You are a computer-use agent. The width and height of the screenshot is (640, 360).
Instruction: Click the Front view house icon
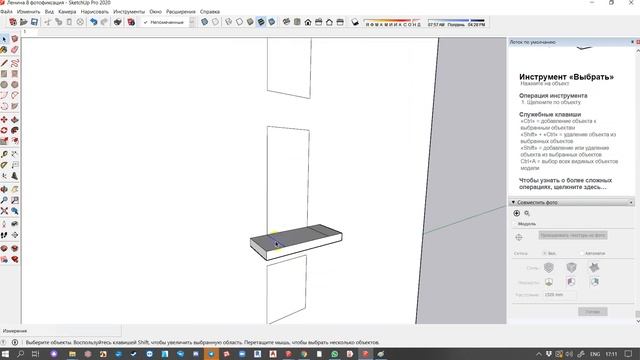tap(308, 22)
